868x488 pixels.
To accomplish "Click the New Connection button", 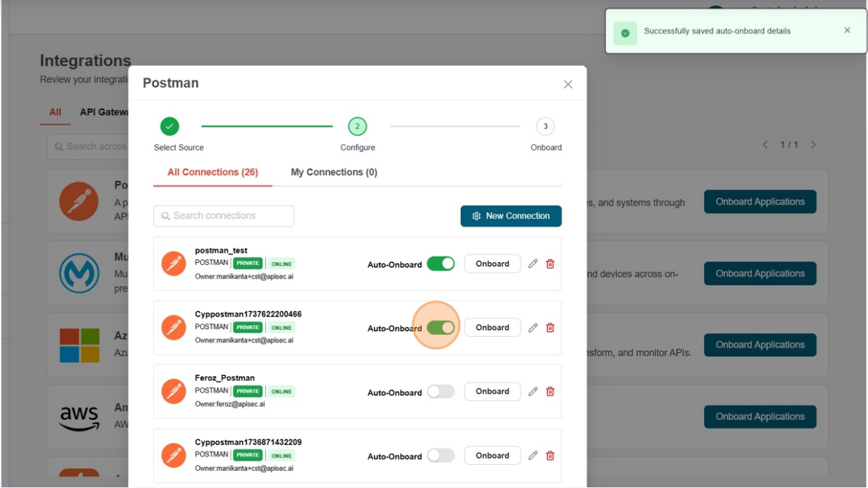I will coord(511,216).
